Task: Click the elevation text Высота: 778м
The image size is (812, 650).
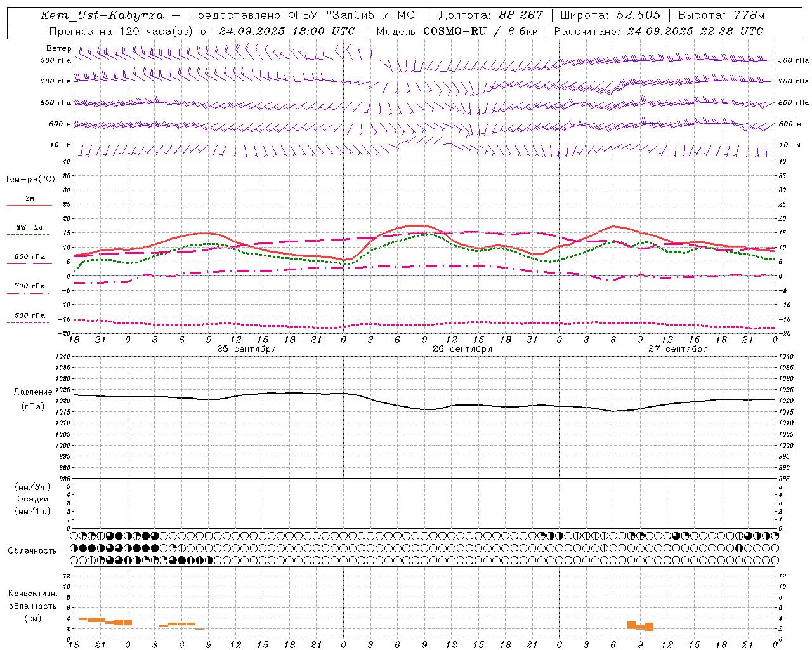Action: click(x=721, y=15)
